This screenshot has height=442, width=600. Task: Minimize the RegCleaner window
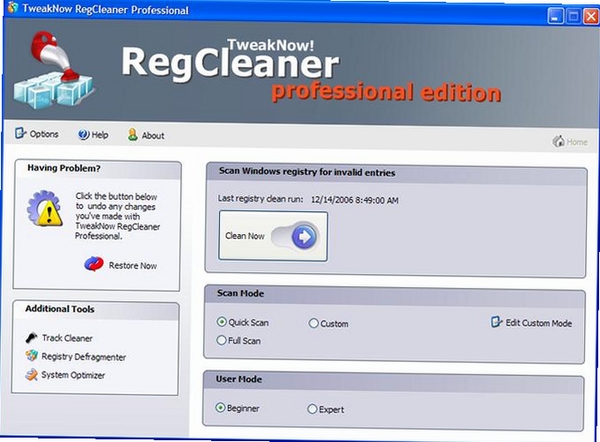pyautogui.click(x=555, y=16)
